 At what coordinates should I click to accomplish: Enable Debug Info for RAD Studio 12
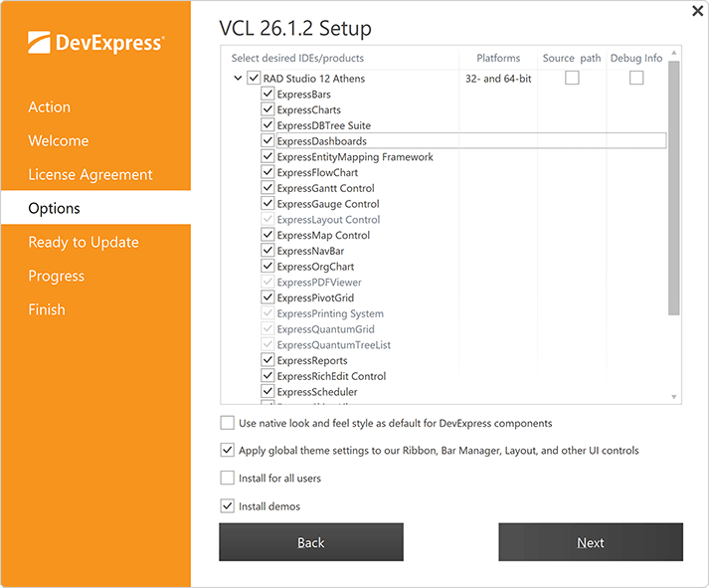click(x=636, y=78)
